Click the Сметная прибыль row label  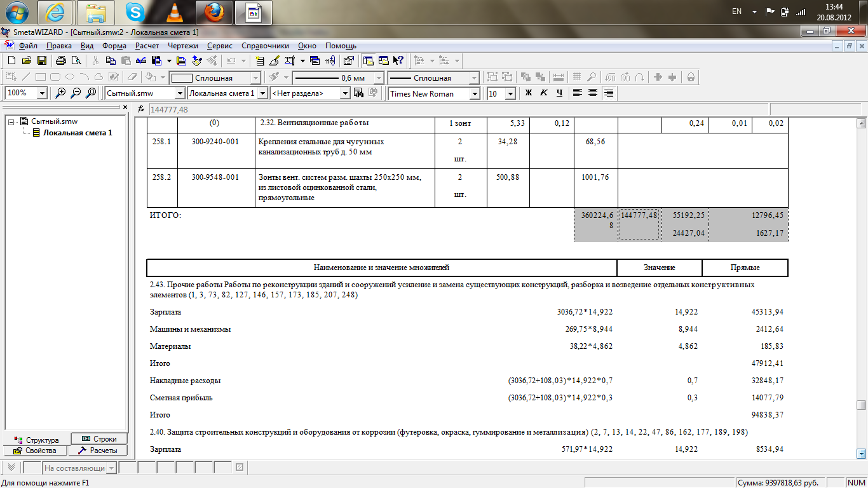coord(181,398)
